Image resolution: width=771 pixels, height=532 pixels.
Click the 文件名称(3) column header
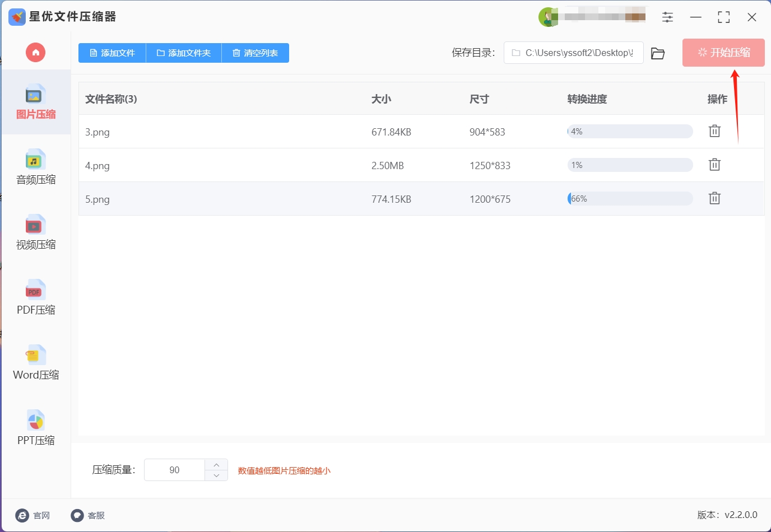(x=111, y=99)
